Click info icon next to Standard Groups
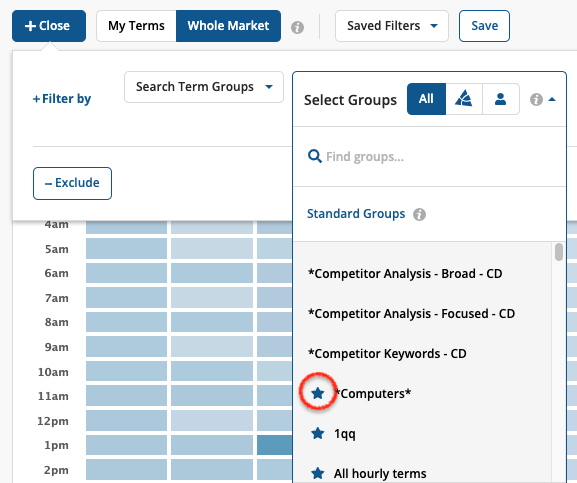The width and height of the screenshot is (577, 483). pyautogui.click(x=419, y=214)
